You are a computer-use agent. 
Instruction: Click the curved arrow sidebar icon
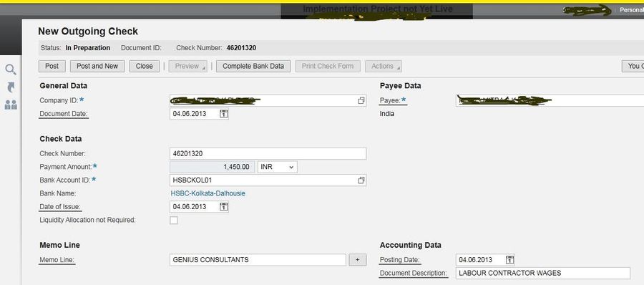[11, 87]
